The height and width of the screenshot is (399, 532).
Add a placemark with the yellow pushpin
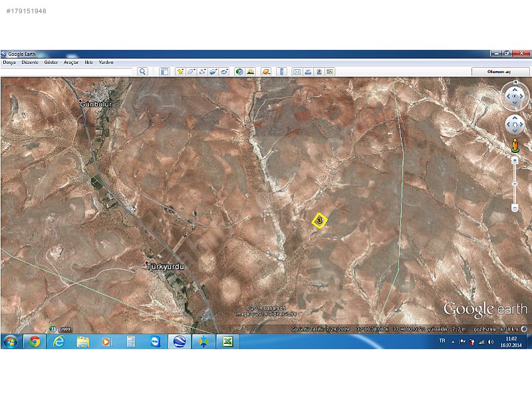[x=180, y=72]
